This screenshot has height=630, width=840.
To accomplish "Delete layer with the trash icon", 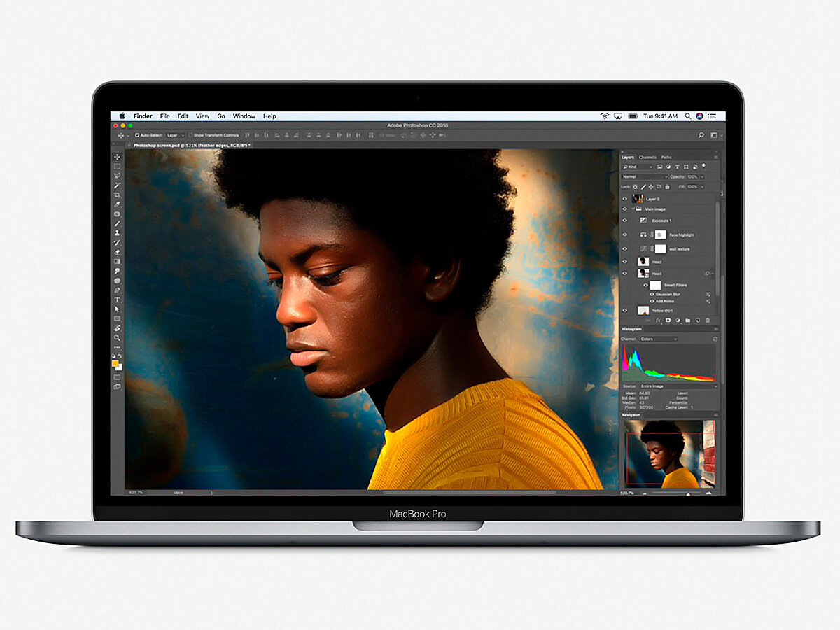I will pos(708,321).
